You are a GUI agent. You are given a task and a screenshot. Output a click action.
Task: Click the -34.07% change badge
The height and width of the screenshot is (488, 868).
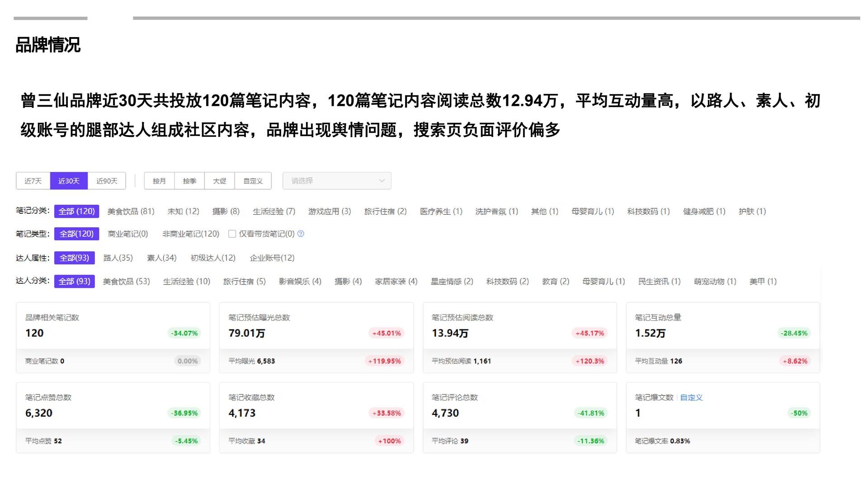pos(184,333)
